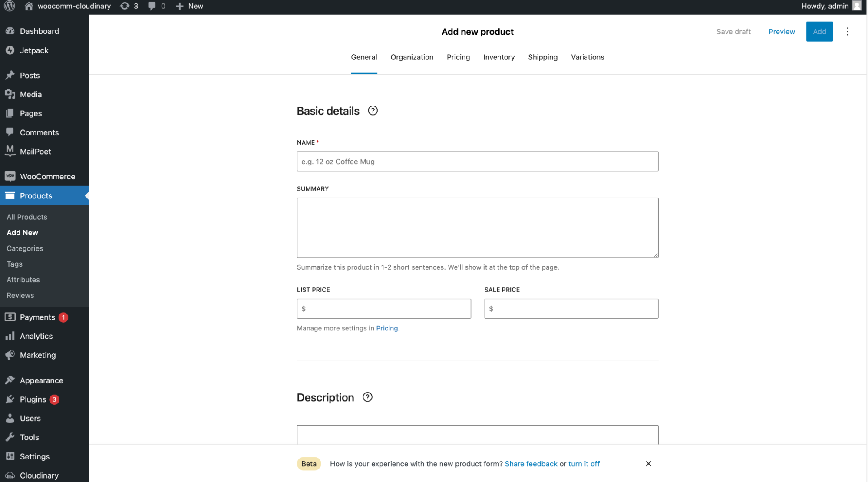This screenshot has width=868, height=482.
Task: Open the WooCommerce sidebar icon
Action: [10, 176]
